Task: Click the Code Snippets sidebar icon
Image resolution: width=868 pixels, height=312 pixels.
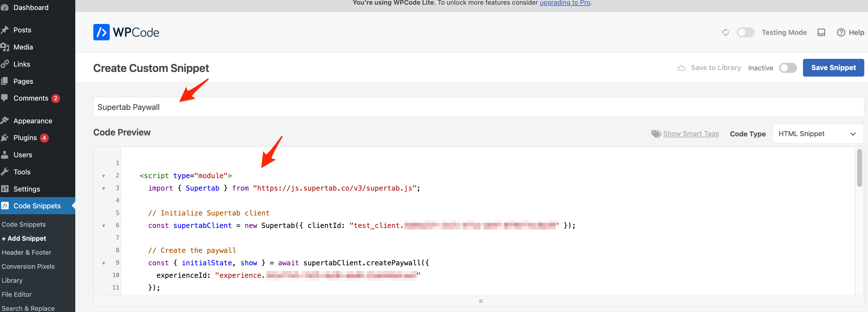Action: (5, 206)
